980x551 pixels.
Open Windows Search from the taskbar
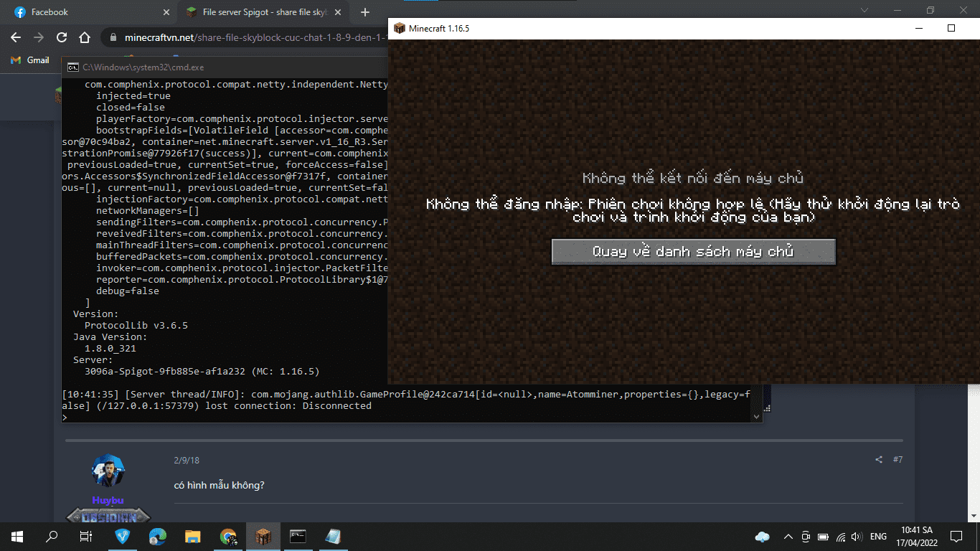pyautogui.click(x=52, y=537)
